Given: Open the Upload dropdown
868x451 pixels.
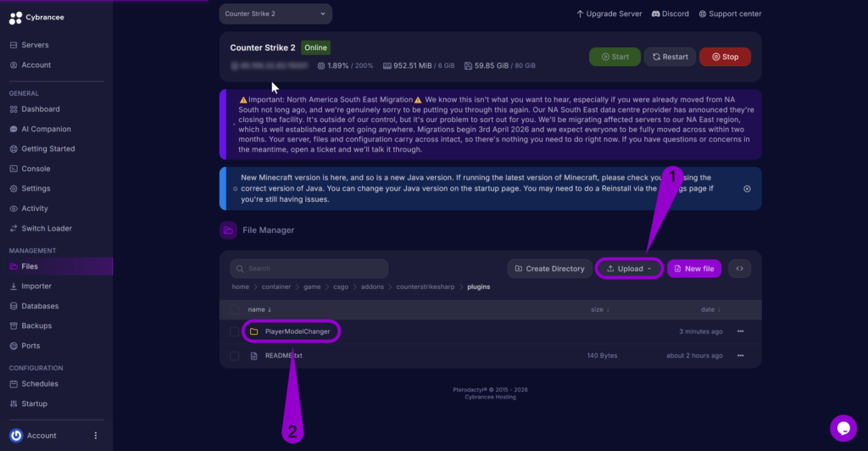Looking at the screenshot, I should click(x=630, y=269).
